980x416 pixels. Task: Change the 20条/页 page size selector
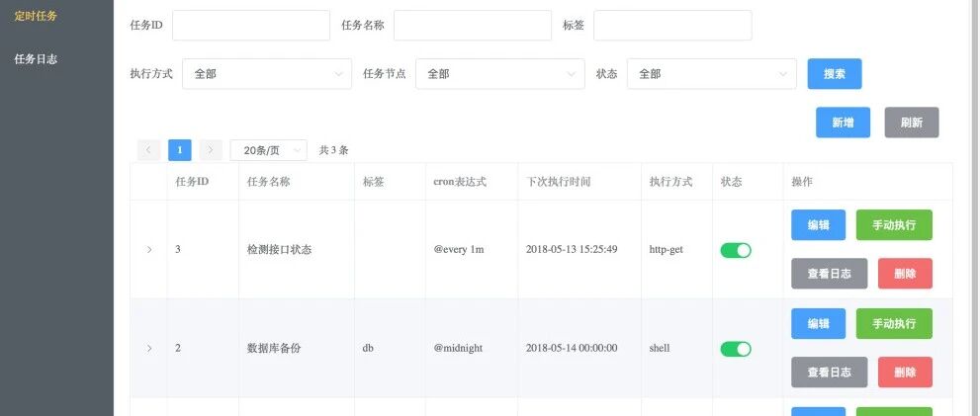coord(269,150)
